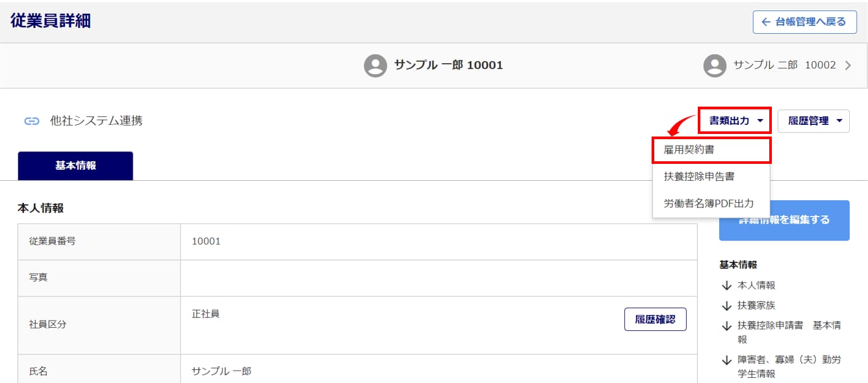Go to next employee with right chevron
868x383 pixels.
point(848,66)
